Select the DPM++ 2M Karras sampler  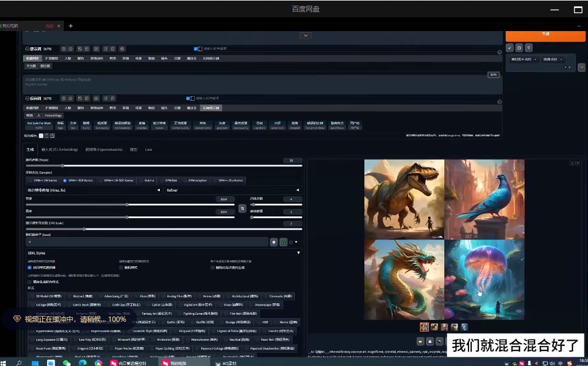(x=43, y=181)
